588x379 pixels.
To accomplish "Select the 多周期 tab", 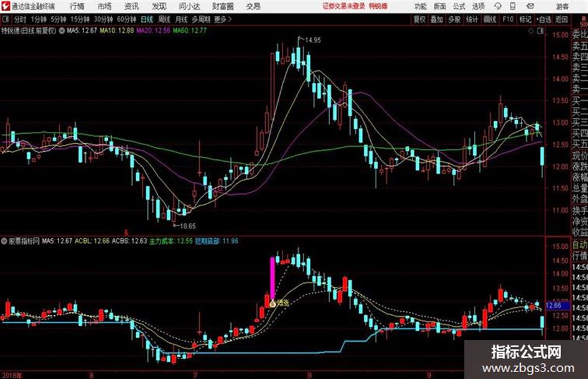I will [201, 19].
